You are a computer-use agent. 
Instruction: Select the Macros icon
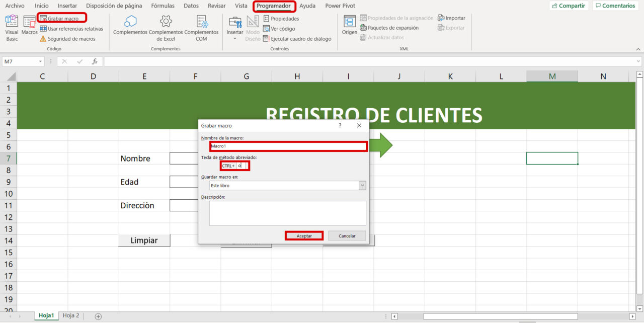[x=30, y=25]
